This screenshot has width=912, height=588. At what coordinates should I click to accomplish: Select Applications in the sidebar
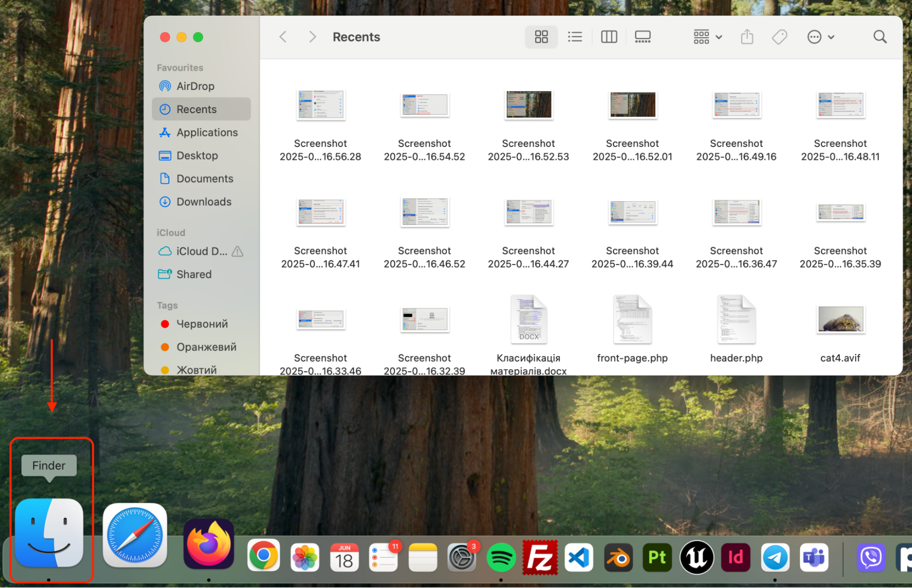click(x=207, y=132)
